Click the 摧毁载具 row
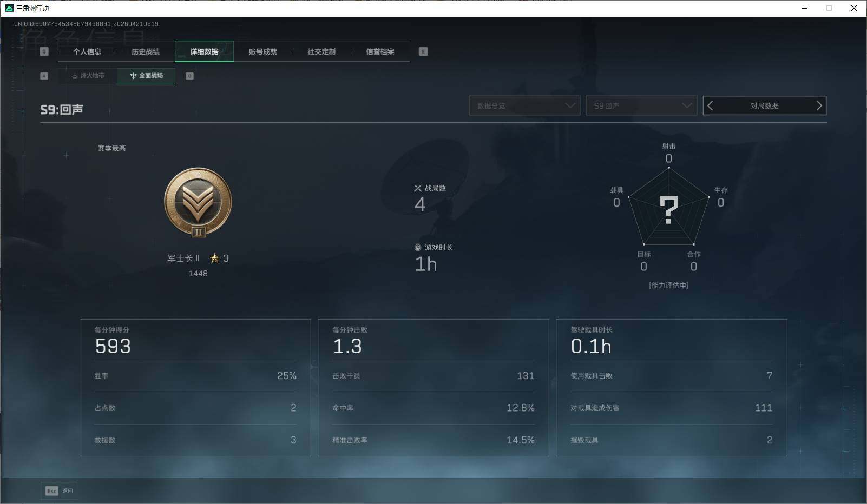 coord(672,440)
